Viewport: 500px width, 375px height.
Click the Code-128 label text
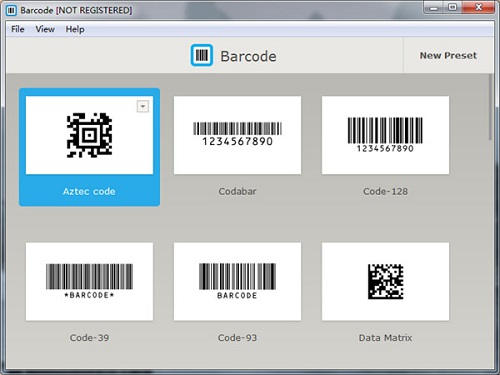(385, 191)
